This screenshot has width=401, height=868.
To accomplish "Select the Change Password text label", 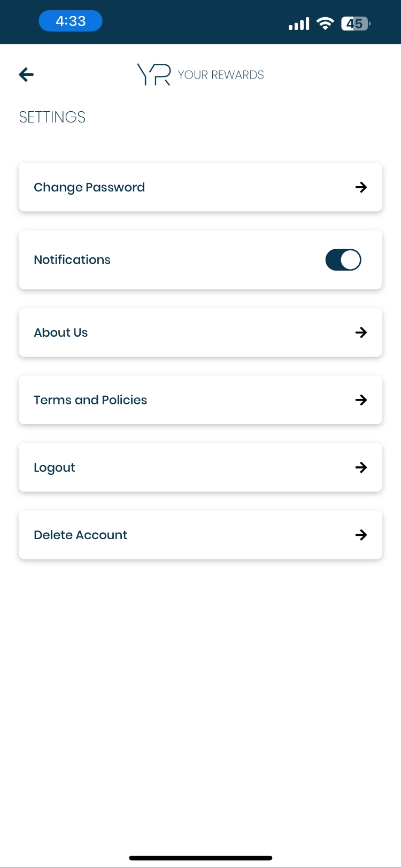I will [89, 187].
